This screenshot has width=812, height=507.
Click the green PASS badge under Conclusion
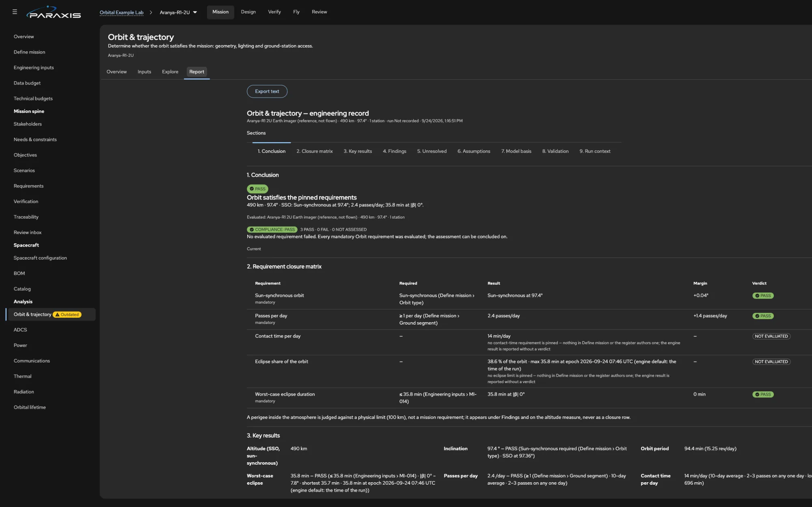click(257, 189)
